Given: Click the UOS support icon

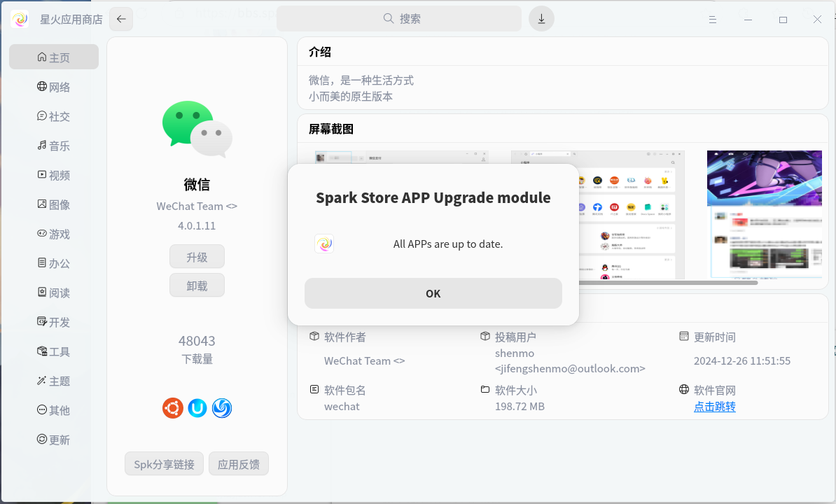Looking at the screenshot, I should [197, 408].
